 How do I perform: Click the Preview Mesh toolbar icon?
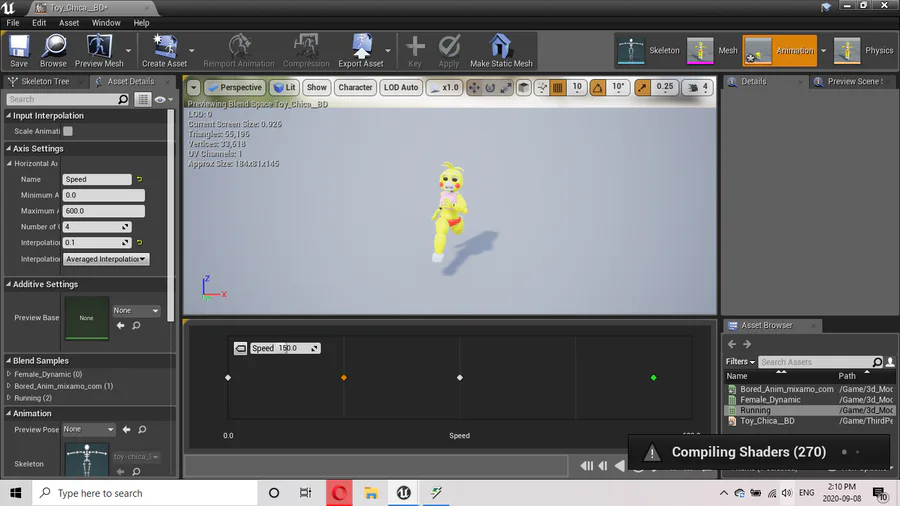point(99,50)
